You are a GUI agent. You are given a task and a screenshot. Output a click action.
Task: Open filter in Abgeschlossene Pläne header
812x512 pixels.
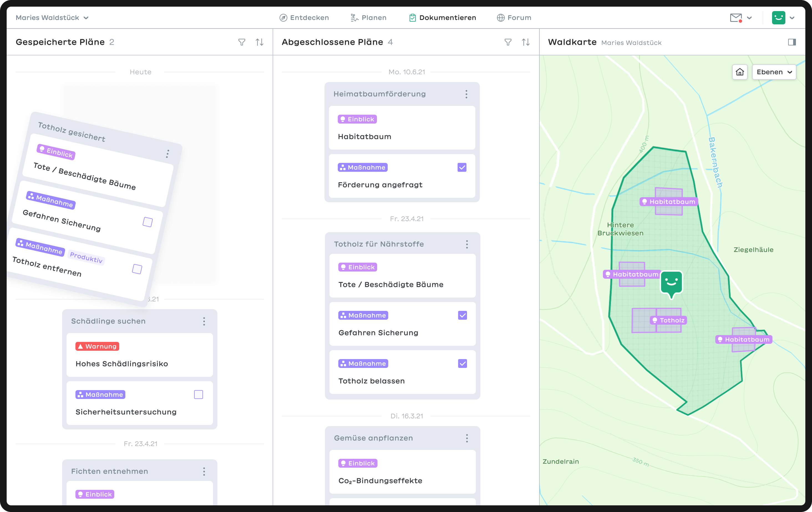[x=508, y=42]
